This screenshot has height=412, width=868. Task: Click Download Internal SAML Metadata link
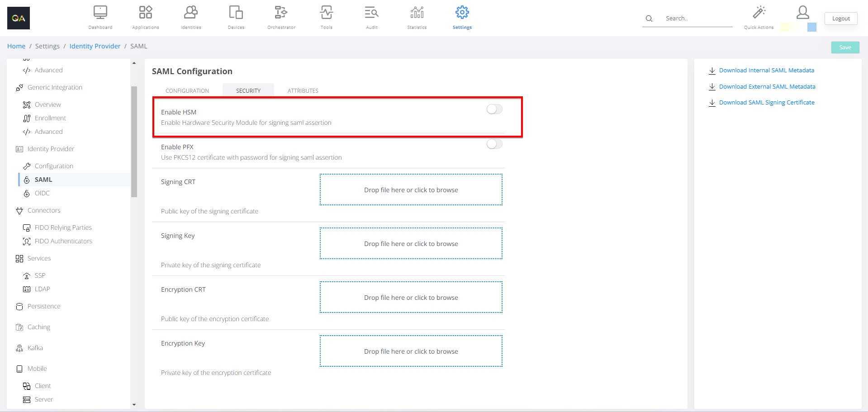pyautogui.click(x=766, y=71)
